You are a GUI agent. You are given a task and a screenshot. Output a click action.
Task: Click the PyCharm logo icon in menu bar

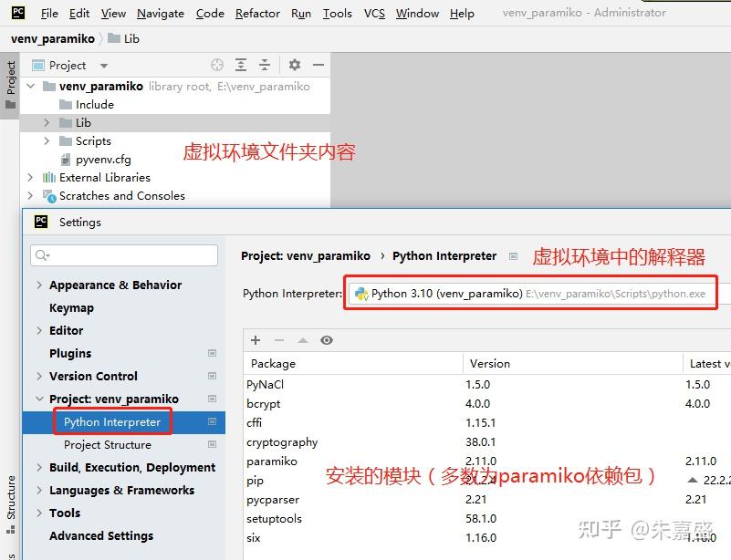[18, 13]
